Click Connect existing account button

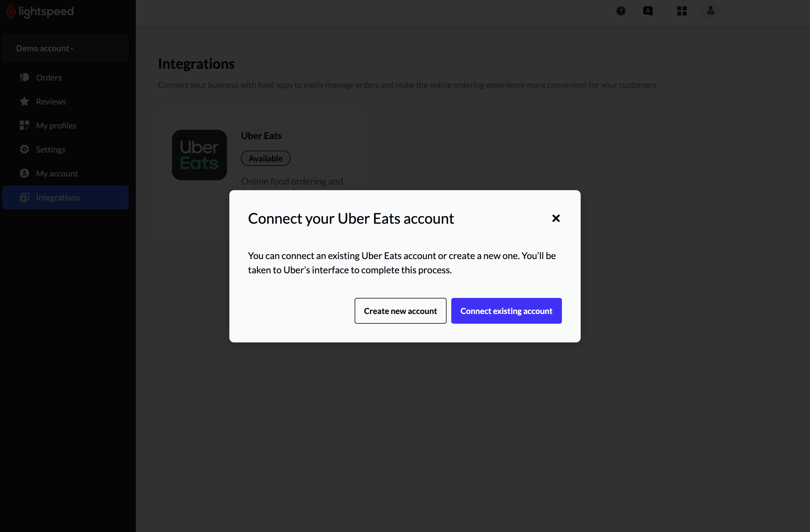506,310
